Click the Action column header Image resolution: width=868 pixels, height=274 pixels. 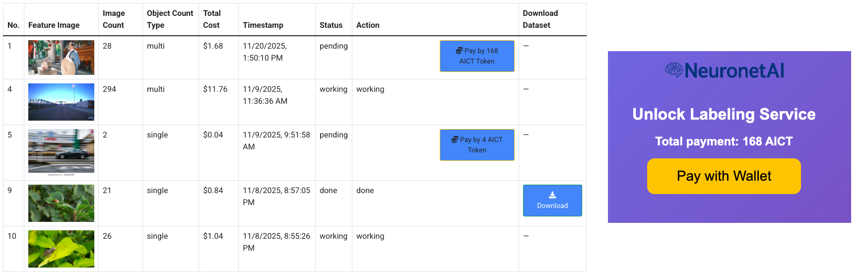click(368, 25)
